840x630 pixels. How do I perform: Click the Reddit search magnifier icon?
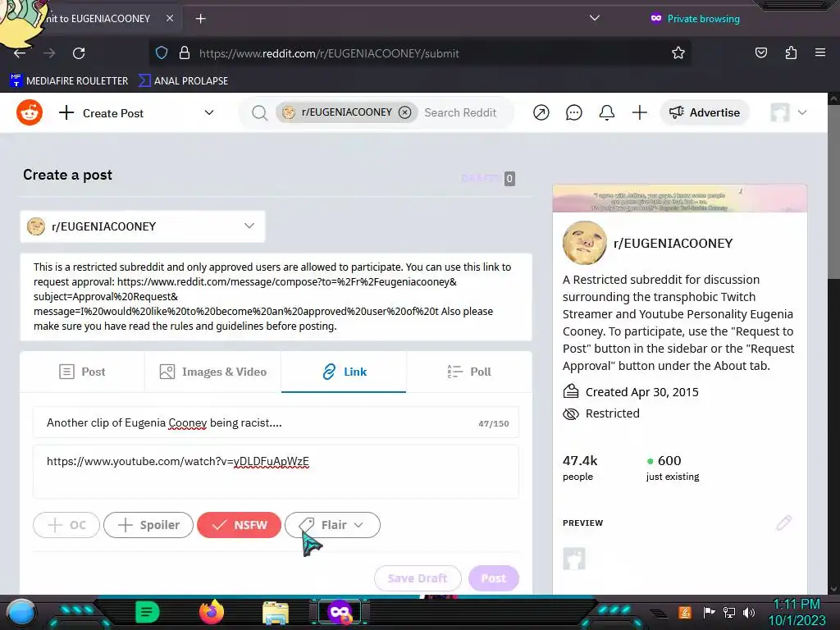[260, 112]
